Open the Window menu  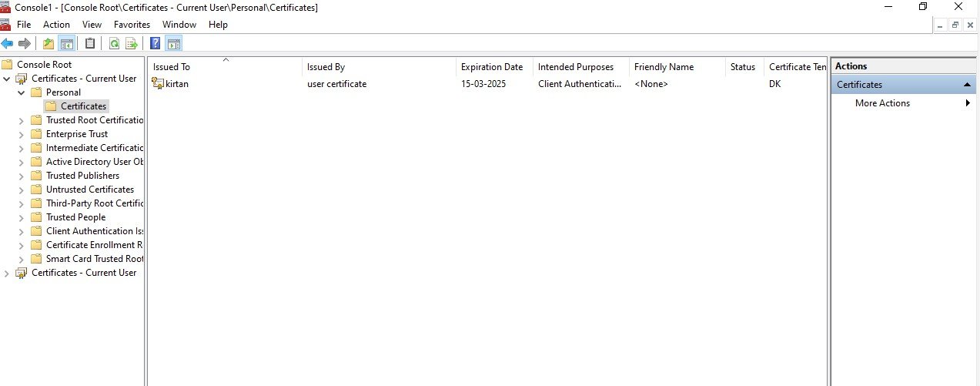coord(179,25)
